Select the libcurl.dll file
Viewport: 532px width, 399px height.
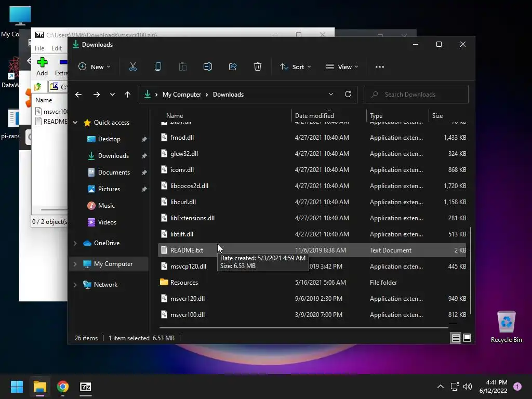(312, 202)
